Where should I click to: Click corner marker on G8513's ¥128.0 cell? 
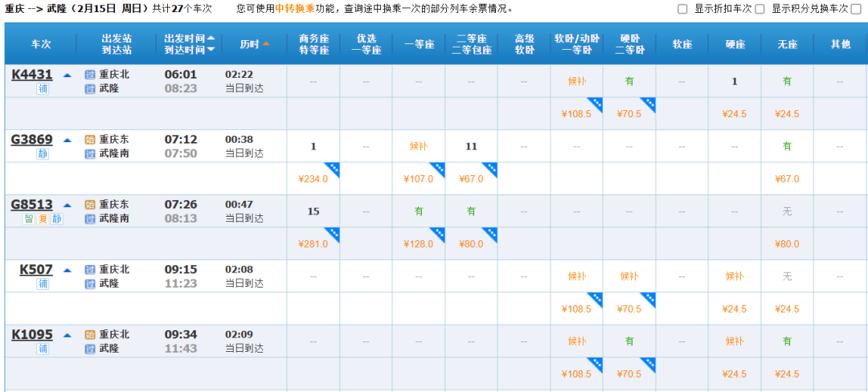(439, 234)
